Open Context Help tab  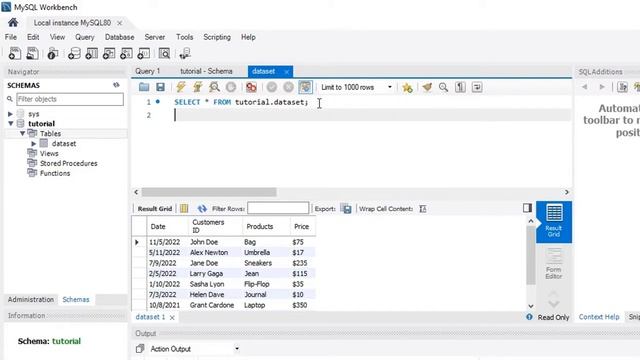[599, 317]
